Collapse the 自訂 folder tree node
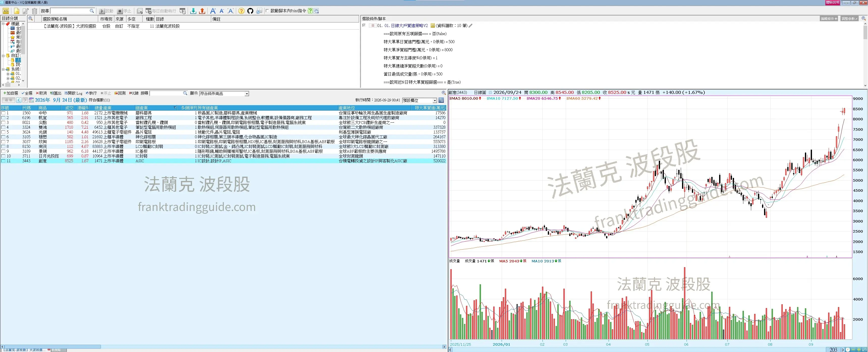The image size is (868, 352). [x=3, y=56]
